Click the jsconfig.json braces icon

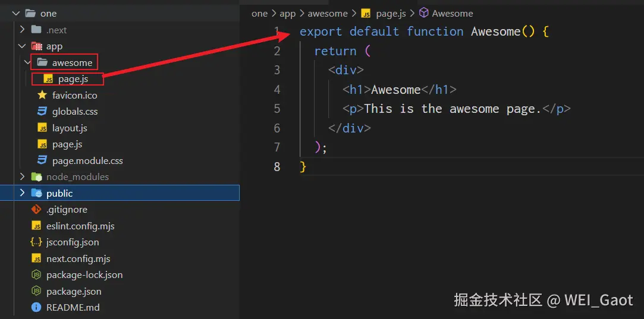click(36, 242)
